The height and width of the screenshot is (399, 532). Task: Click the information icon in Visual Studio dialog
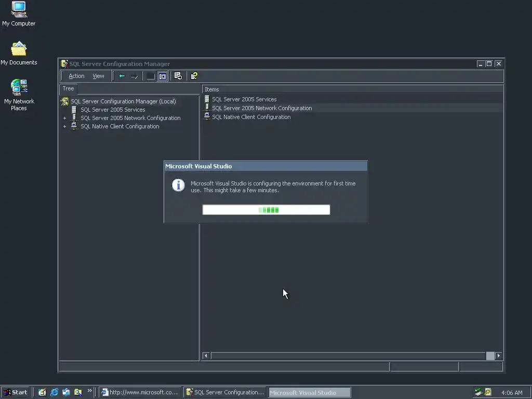(179, 185)
